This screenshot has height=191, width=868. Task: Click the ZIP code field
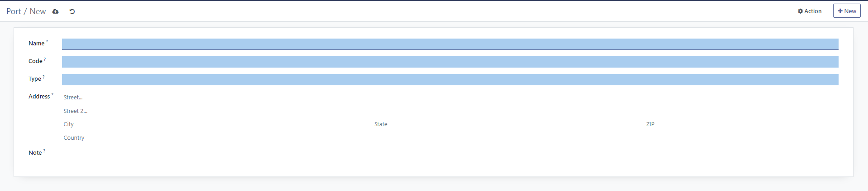741,124
